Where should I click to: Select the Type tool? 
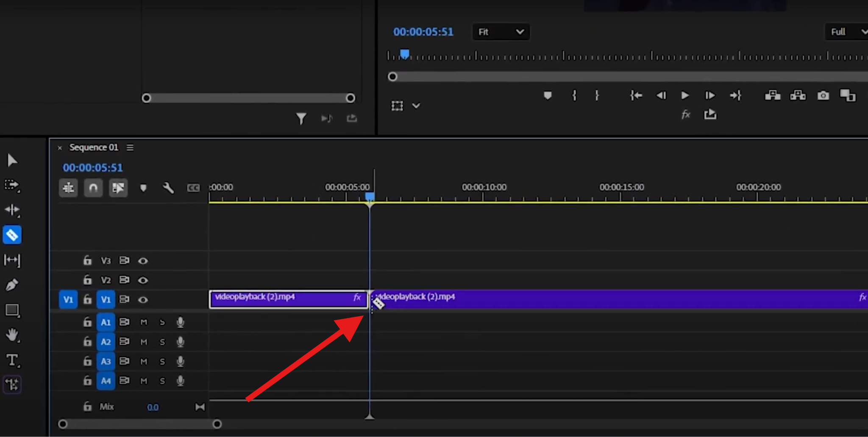click(12, 360)
